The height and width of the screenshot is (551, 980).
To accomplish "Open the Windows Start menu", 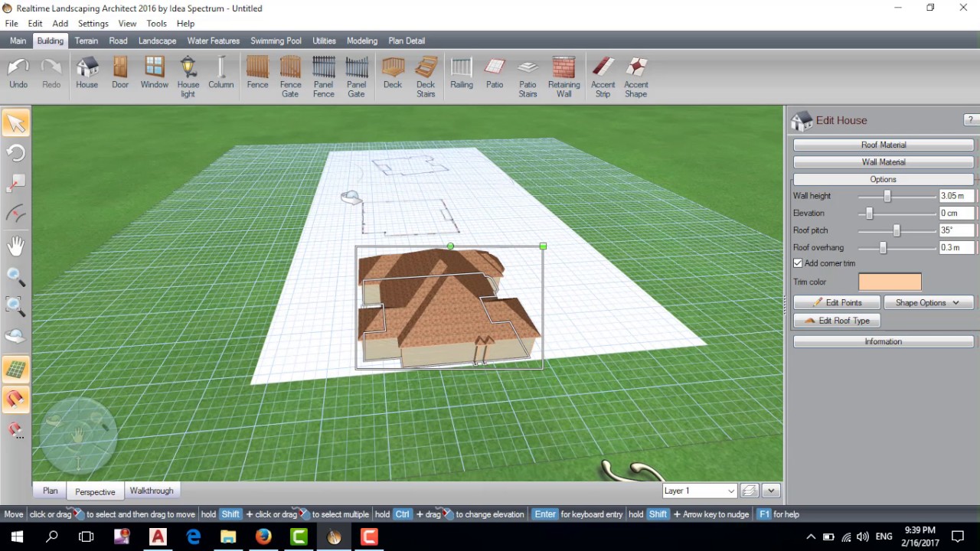I will point(17,536).
